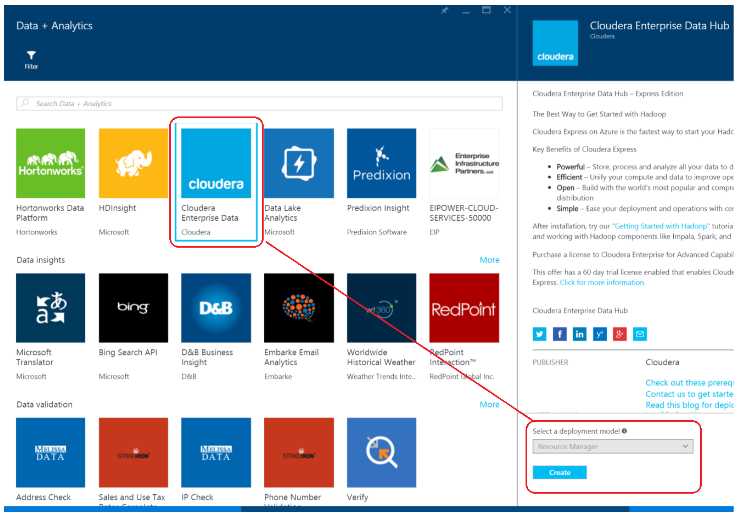Open the deployment model dropdown
Screen dimensions: 745x520
[612, 446]
